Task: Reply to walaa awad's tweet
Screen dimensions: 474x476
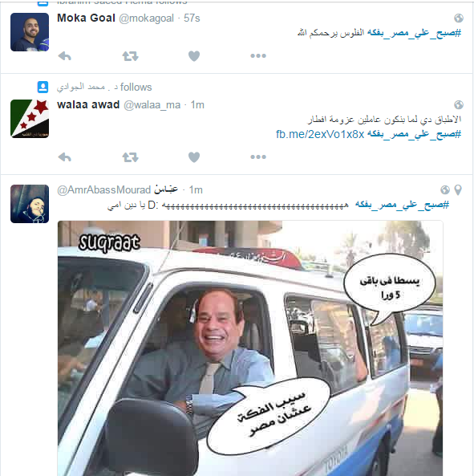Action: [x=65, y=157]
